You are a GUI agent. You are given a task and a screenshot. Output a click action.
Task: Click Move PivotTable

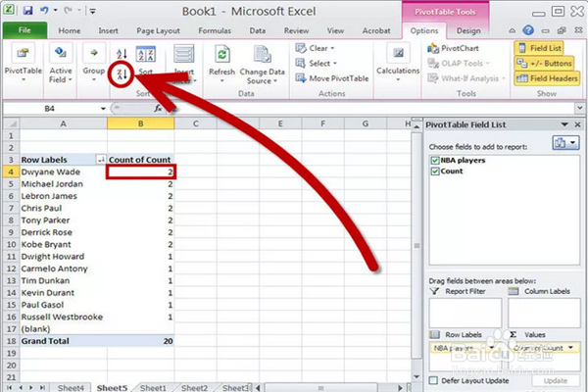click(332, 78)
